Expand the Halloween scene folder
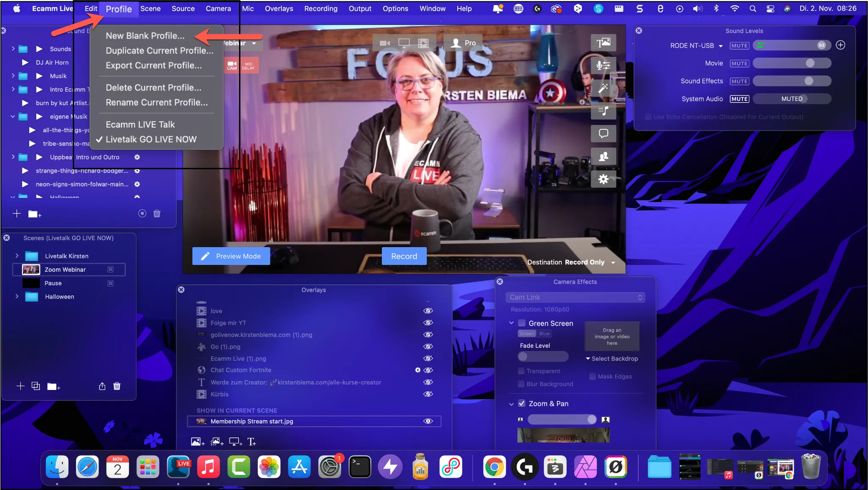Viewport: 868px width, 490px height. coord(17,296)
